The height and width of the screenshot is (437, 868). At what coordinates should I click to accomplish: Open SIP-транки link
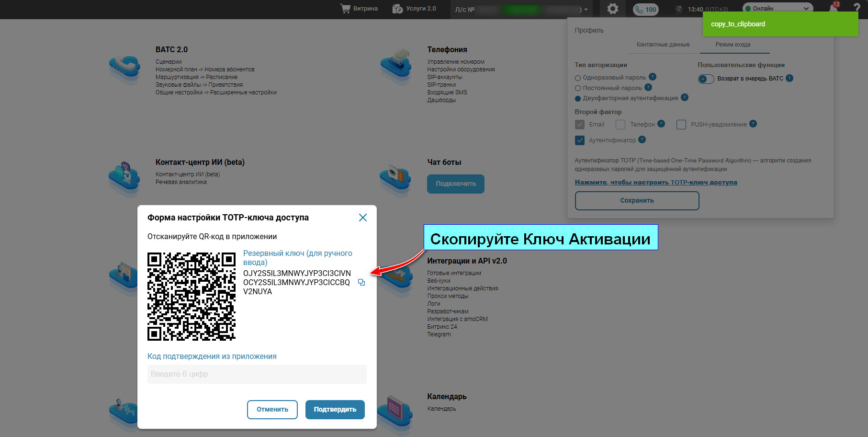(441, 85)
